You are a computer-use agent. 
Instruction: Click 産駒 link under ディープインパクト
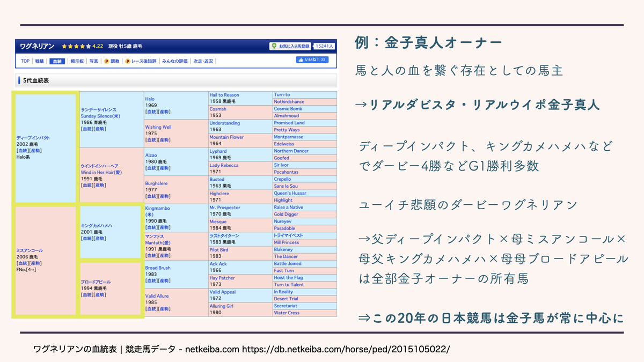pyautogui.click(x=35, y=151)
